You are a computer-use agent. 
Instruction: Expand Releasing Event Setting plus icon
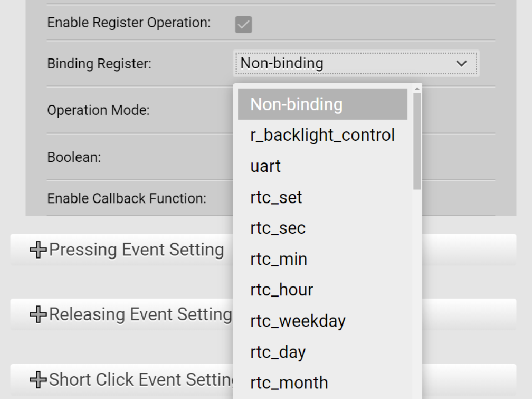coord(38,315)
